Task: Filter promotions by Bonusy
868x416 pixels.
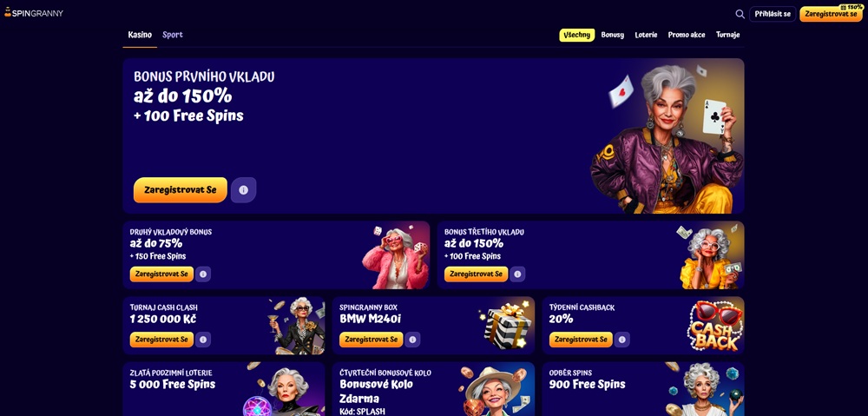Action: [612, 35]
